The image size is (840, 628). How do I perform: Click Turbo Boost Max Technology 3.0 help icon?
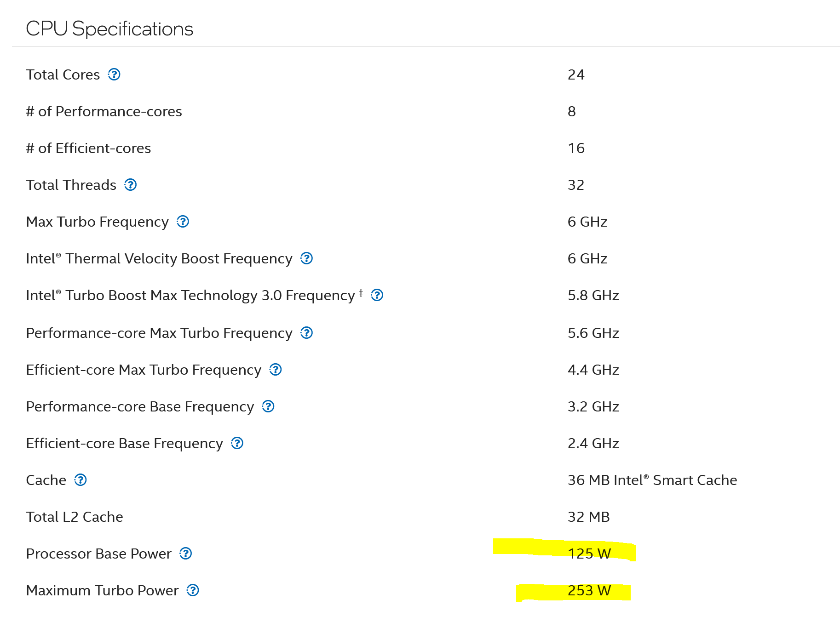point(377,295)
